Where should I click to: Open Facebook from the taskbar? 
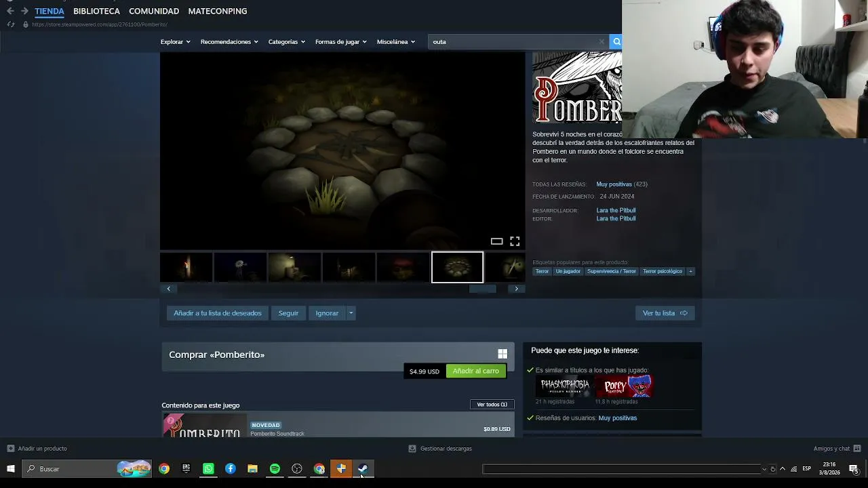[x=231, y=469]
